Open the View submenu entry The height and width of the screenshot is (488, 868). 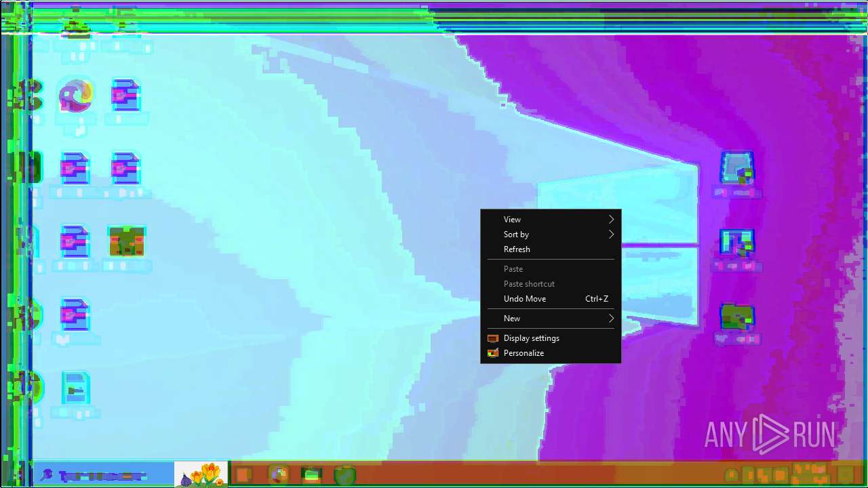tap(550, 219)
